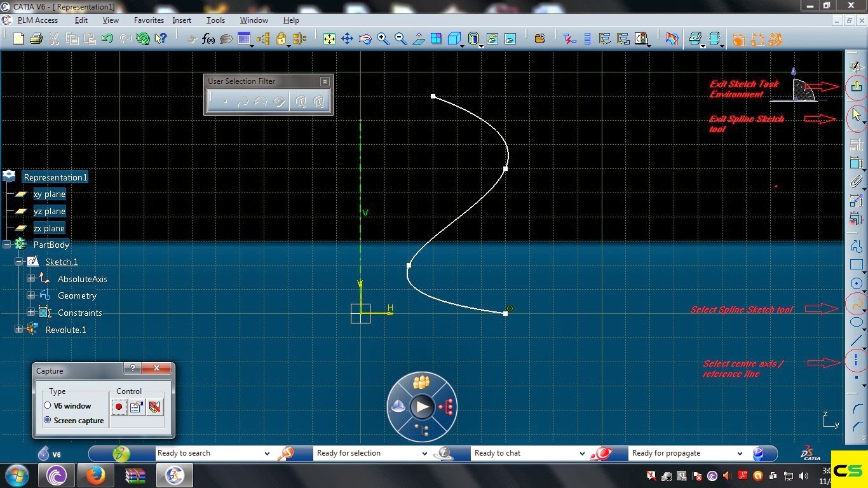Open WinRAR from the taskbar
The image size is (868, 488).
[x=135, y=475]
